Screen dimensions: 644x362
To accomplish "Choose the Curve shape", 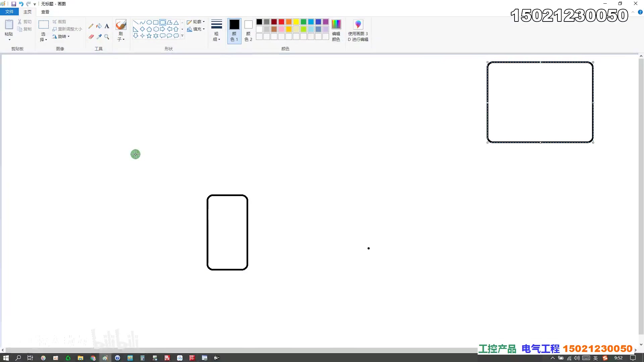I will (x=143, y=22).
